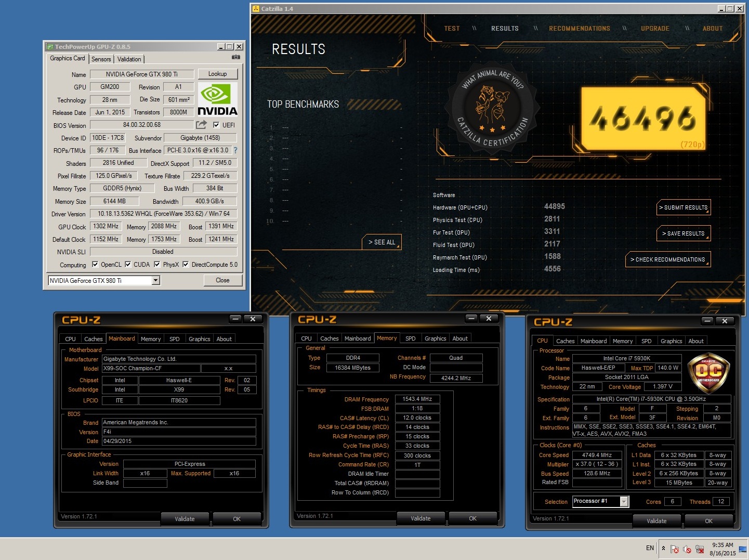Toggle the CUDA checkbox

coord(128,264)
